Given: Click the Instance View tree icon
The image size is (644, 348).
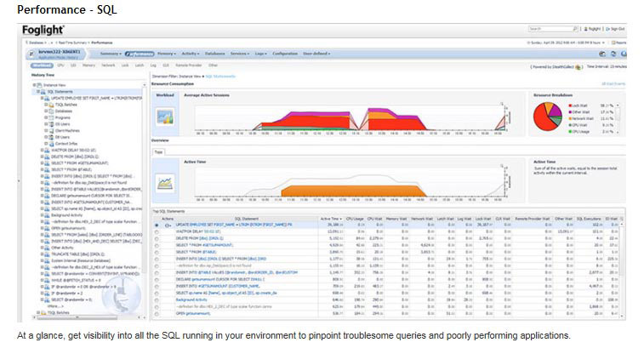Looking at the screenshot, I should (x=39, y=85).
